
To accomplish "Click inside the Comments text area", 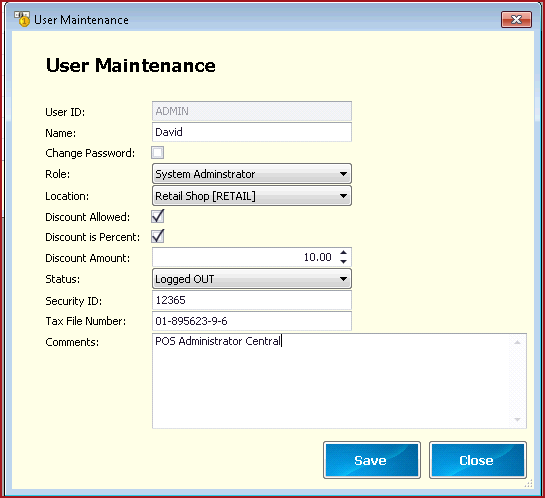I will click(332, 381).
